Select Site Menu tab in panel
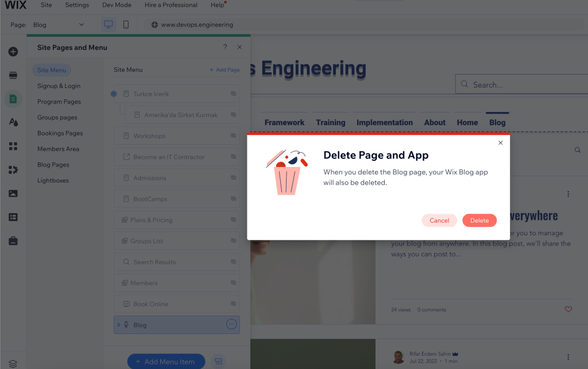The image size is (588, 369). (x=51, y=70)
